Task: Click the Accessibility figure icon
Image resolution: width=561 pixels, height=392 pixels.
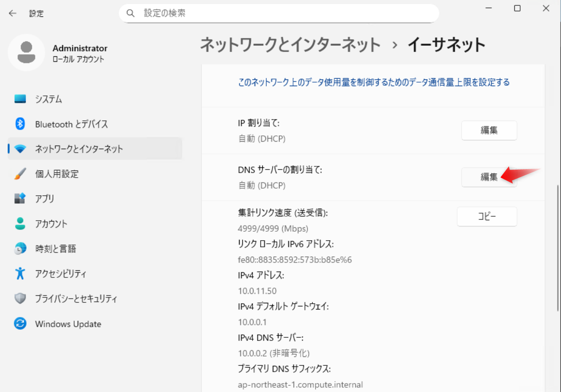Action: tap(20, 273)
